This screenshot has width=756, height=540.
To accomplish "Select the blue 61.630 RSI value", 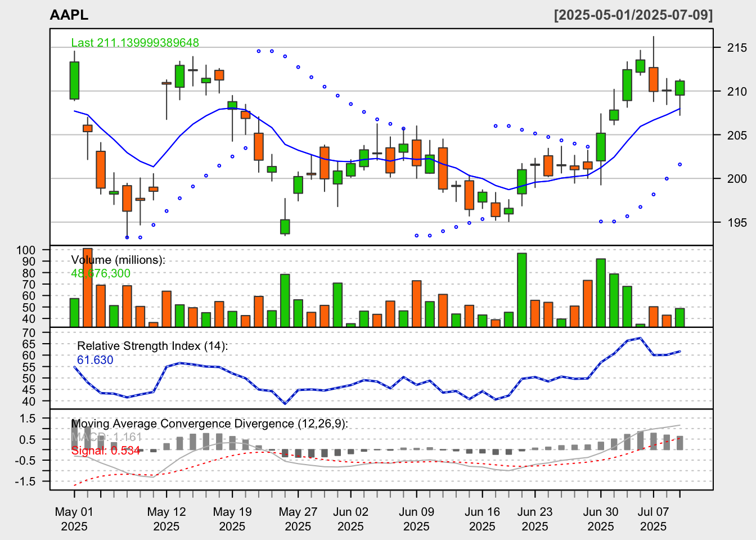I will point(95,360).
